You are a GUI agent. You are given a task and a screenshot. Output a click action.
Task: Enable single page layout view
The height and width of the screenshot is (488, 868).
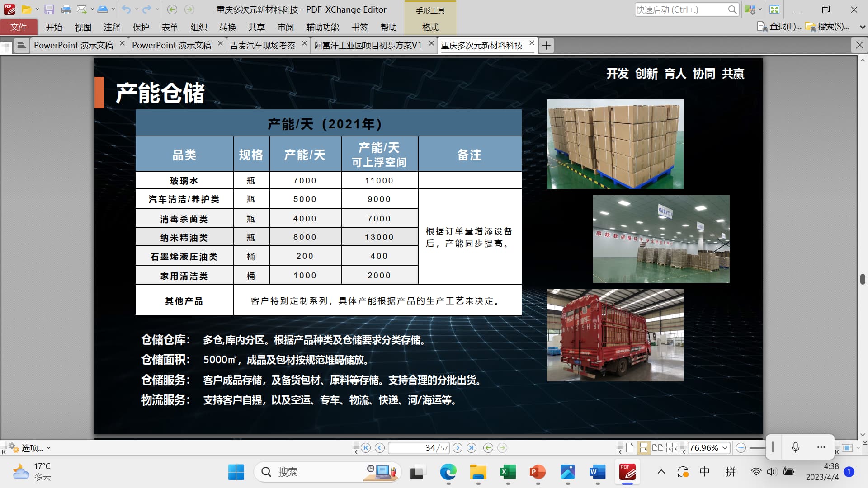pos(630,448)
